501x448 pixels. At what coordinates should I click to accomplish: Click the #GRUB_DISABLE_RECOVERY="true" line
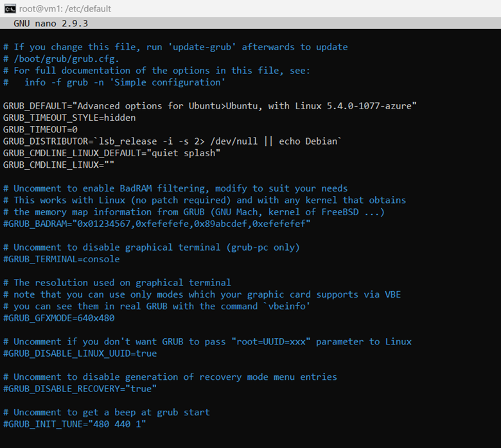point(80,389)
